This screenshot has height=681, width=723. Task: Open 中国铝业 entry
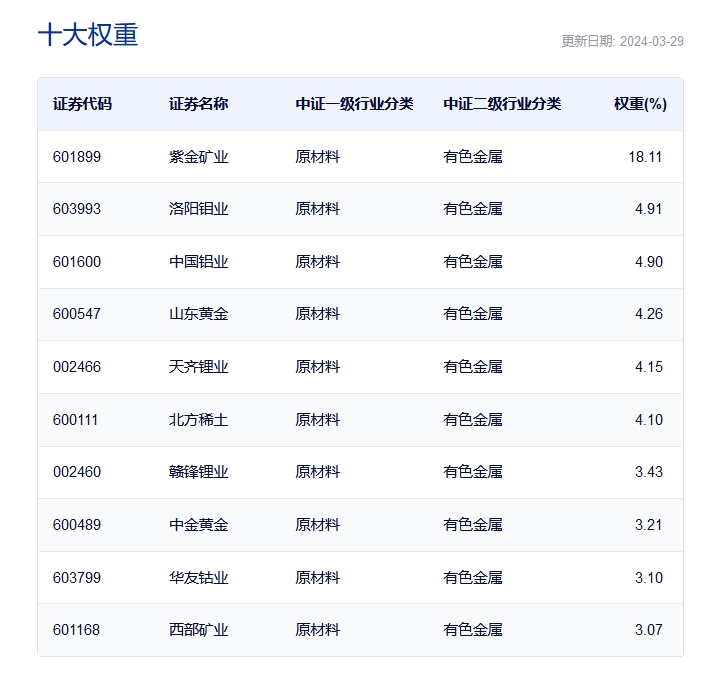pyautogui.click(x=198, y=262)
